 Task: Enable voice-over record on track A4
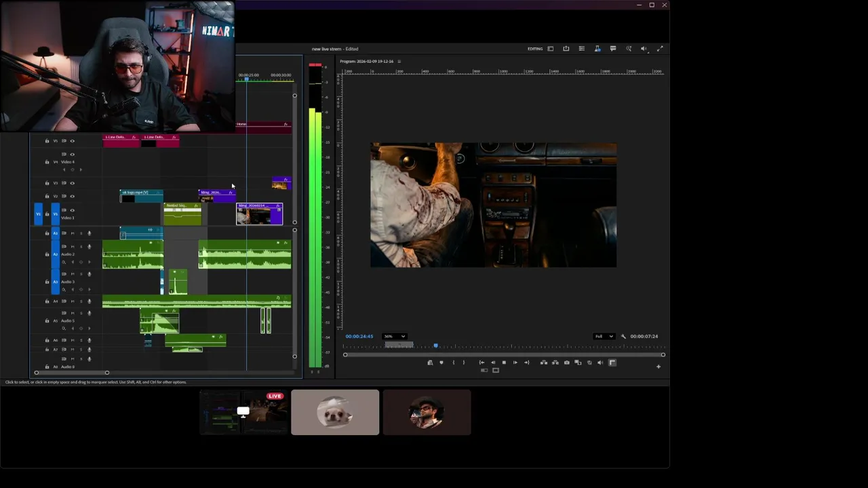(89, 301)
